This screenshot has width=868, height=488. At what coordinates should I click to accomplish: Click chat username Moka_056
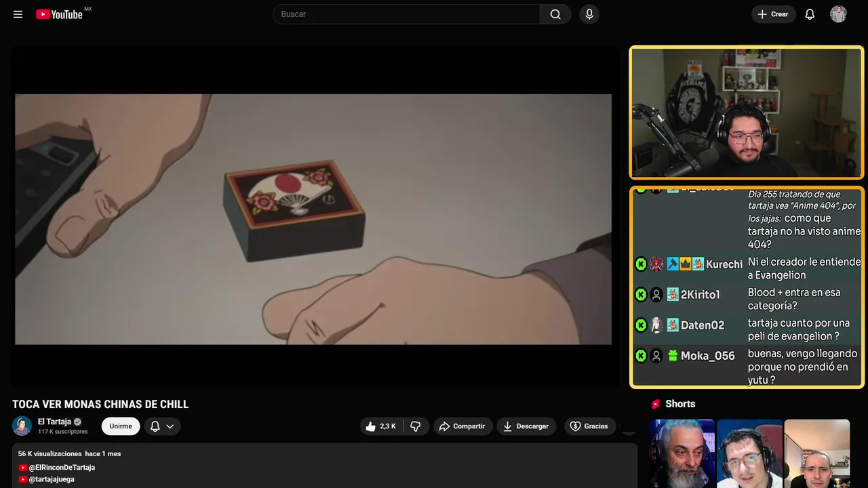[708, 356]
